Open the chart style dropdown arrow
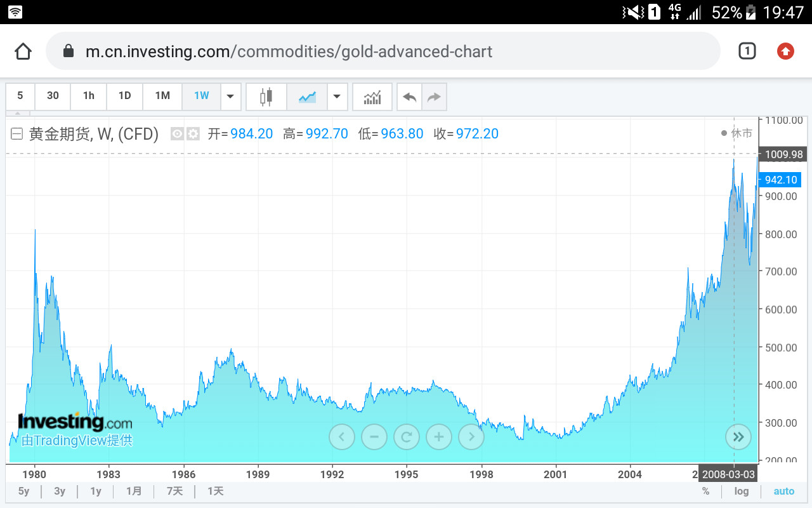 click(337, 97)
